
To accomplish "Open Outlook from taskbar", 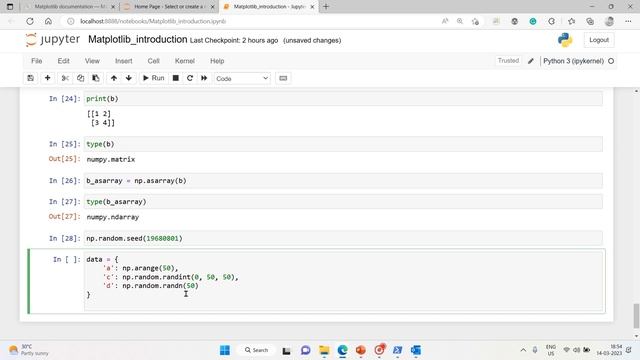I will [x=416, y=350].
